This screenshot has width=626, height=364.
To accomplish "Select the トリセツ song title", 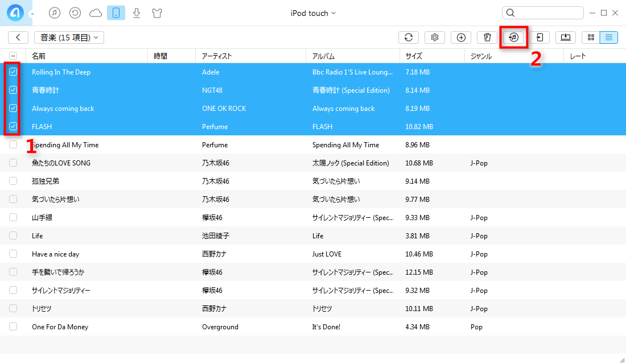I will 42,308.
